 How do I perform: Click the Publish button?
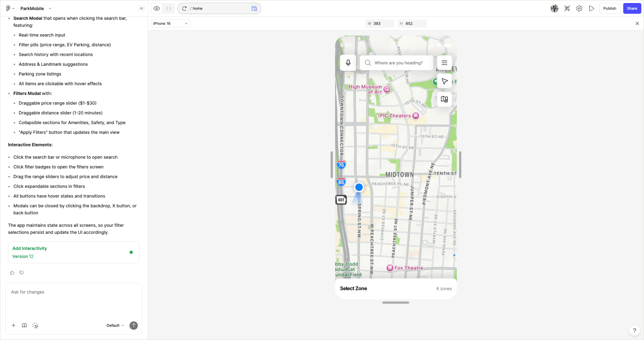(609, 8)
